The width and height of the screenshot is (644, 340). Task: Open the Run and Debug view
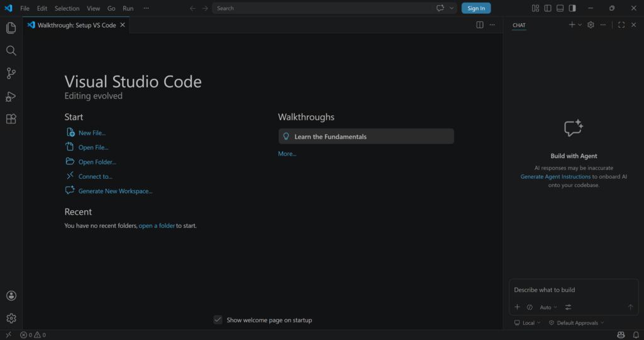(11, 96)
